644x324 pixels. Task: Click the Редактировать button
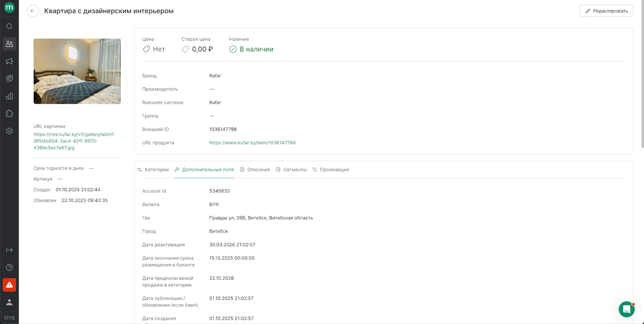click(606, 11)
